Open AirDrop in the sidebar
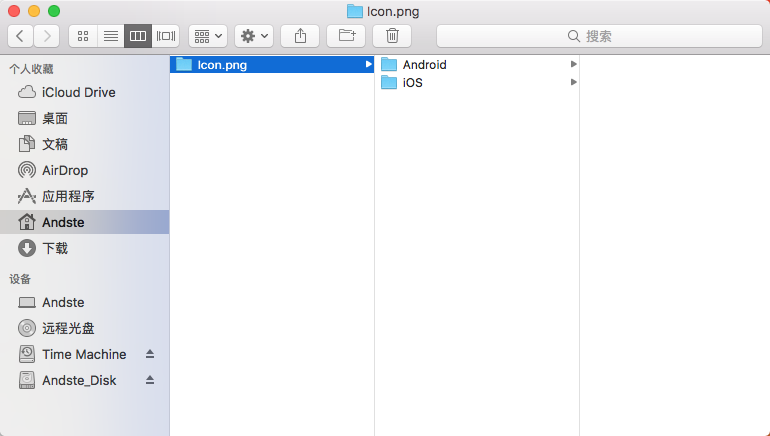Screen dimensions: 770x436 click(x=84, y=170)
